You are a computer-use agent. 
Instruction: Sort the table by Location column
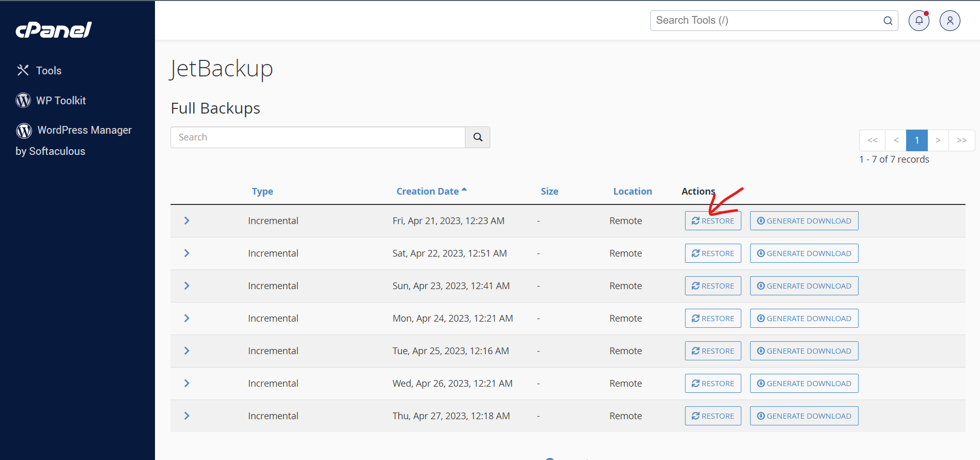click(x=633, y=192)
